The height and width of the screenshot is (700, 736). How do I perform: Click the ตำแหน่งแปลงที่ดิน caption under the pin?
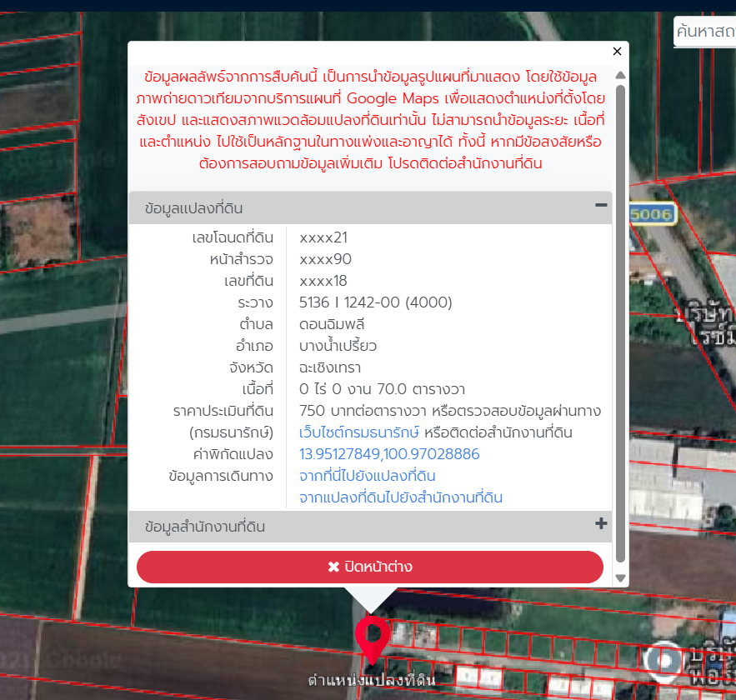(x=371, y=680)
